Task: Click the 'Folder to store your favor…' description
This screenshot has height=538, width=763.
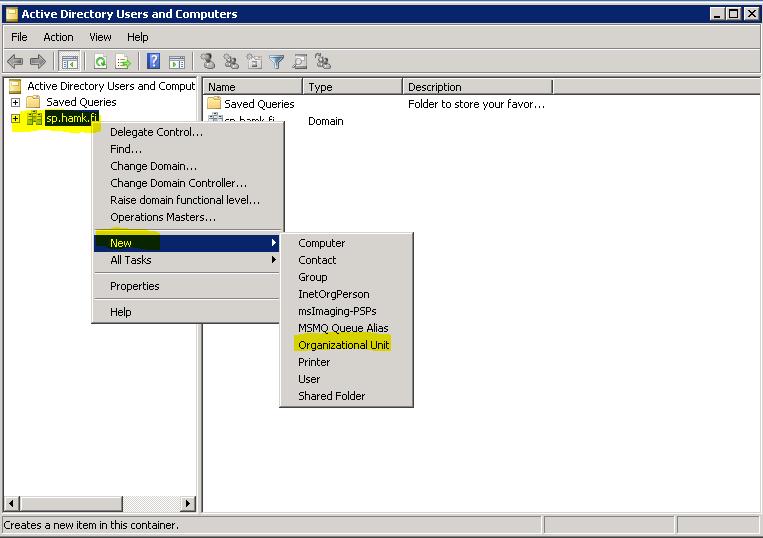Action: (x=476, y=104)
